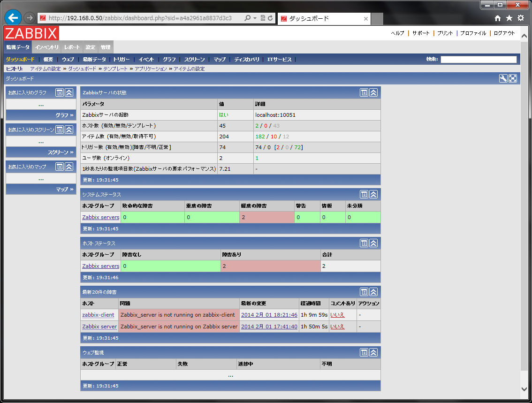Collapse the お気に入りのグラフ widget

click(69, 92)
